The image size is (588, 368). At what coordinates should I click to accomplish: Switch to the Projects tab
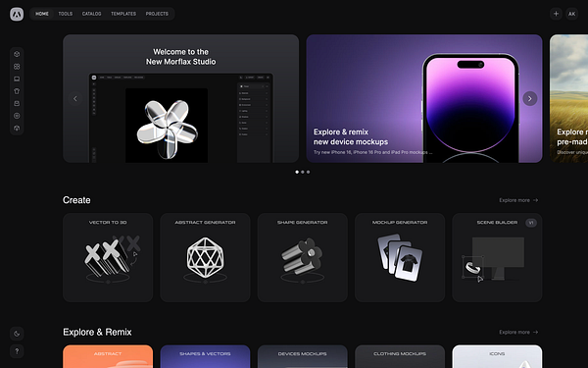(157, 14)
